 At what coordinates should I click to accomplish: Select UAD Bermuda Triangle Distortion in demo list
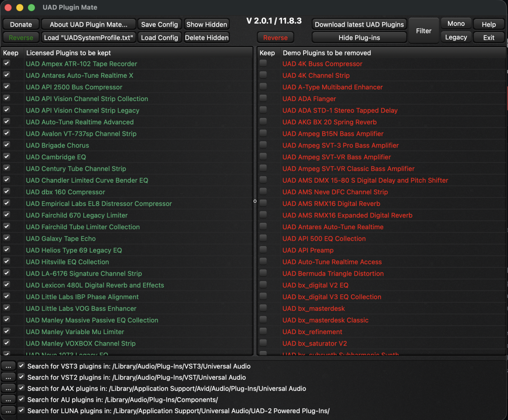333,273
